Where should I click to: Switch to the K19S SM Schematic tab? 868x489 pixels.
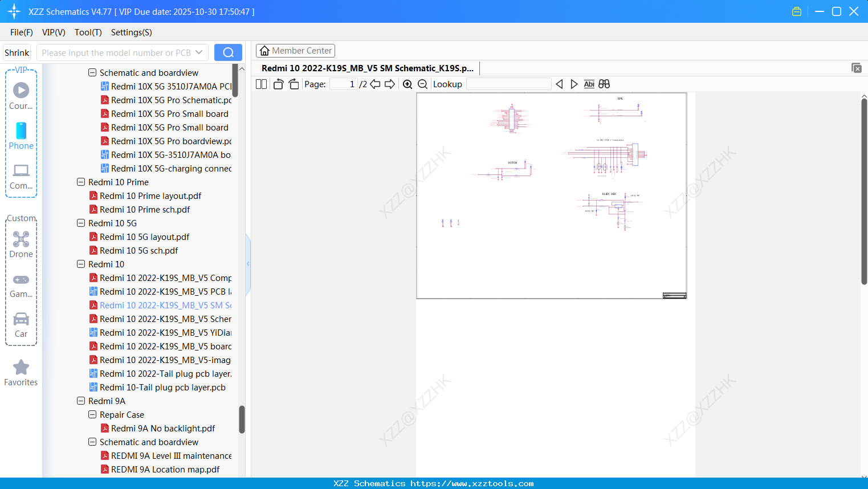coord(368,68)
